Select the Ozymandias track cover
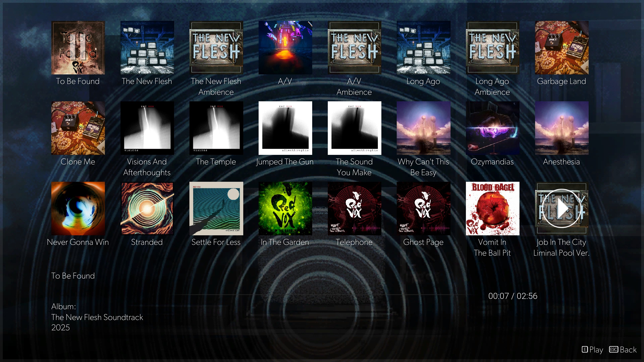 point(492,128)
